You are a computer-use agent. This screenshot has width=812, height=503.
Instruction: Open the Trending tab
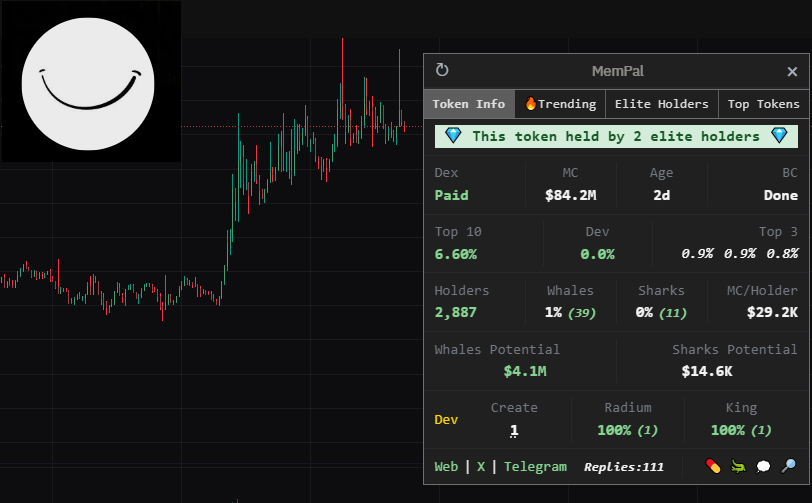[560, 104]
